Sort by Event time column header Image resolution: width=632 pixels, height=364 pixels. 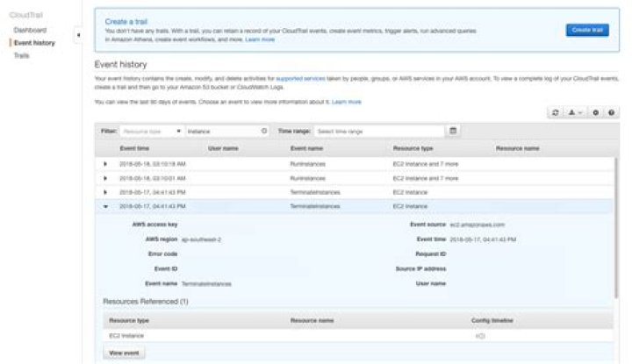click(x=134, y=148)
